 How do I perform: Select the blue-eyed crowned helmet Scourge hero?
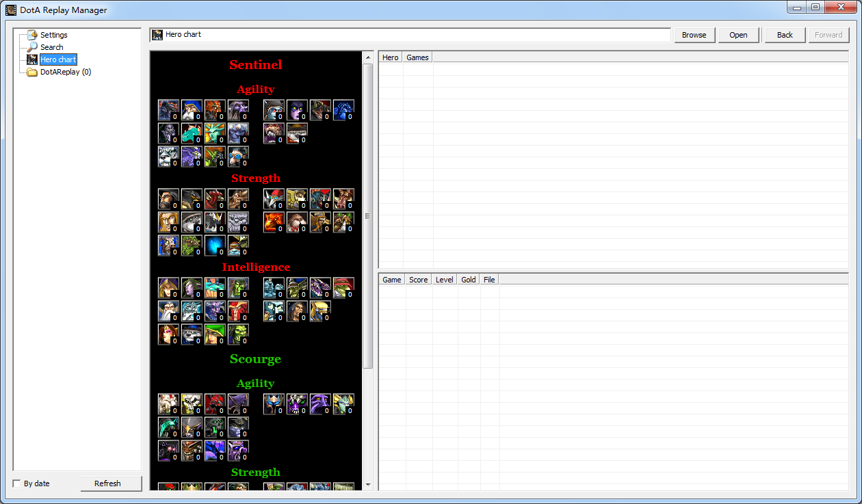click(x=274, y=405)
